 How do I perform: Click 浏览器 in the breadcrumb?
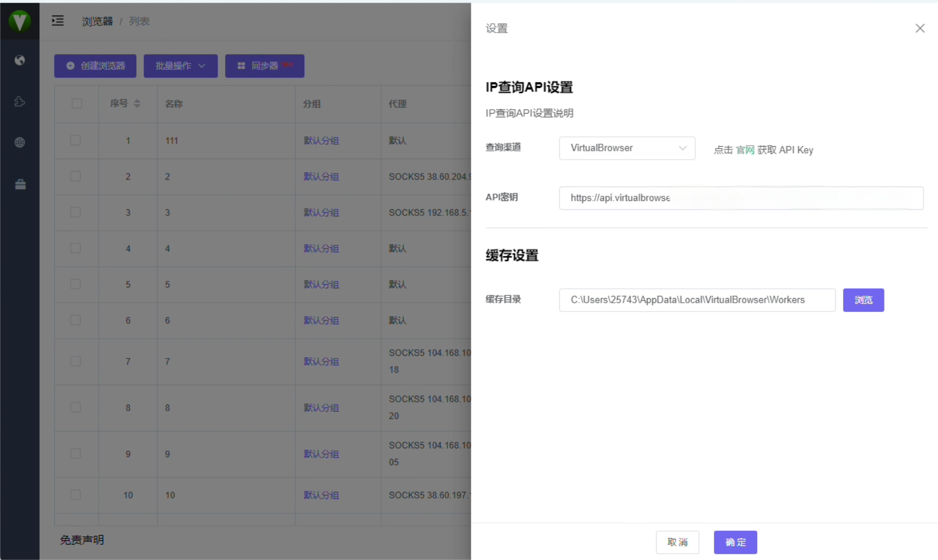click(x=97, y=21)
